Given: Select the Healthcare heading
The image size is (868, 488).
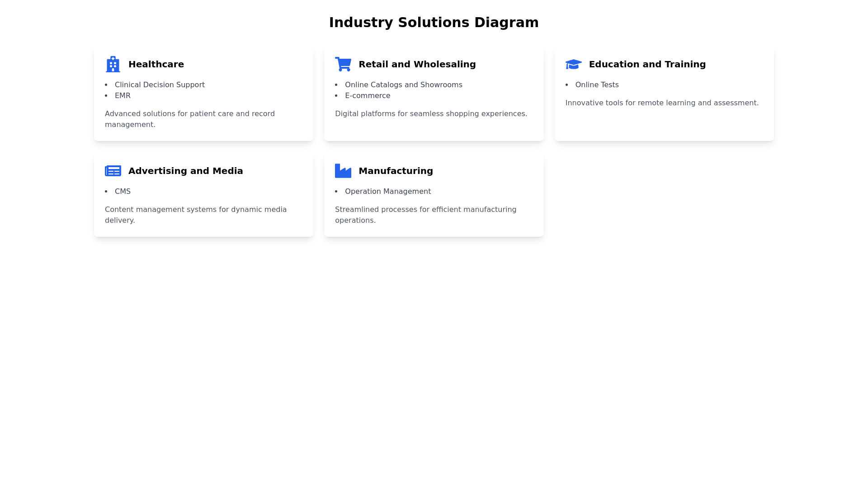Looking at the screenshot, I should tap(156, 64).
